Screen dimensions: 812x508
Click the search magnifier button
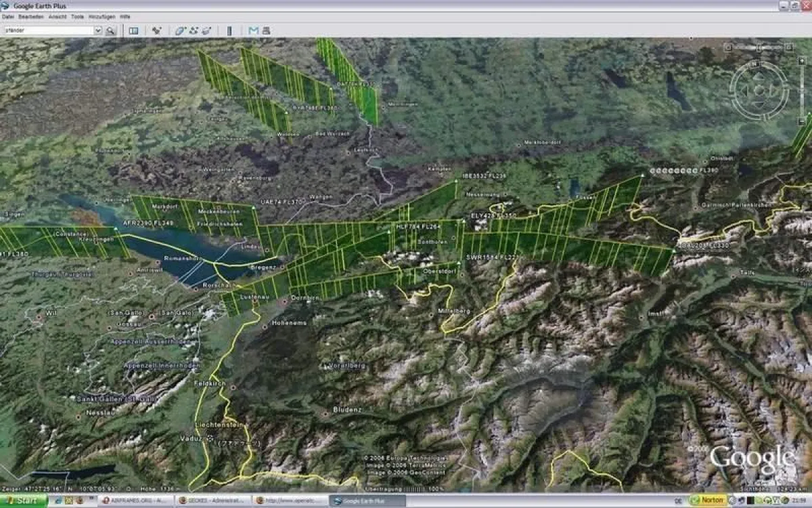click(110, 30)
